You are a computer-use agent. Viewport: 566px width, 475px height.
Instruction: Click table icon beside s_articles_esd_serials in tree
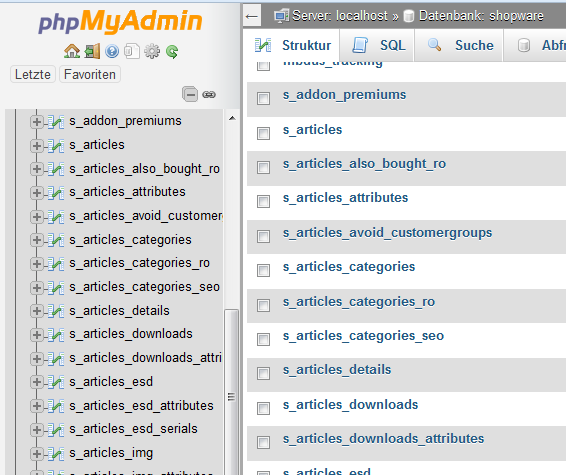pos(56,430)
